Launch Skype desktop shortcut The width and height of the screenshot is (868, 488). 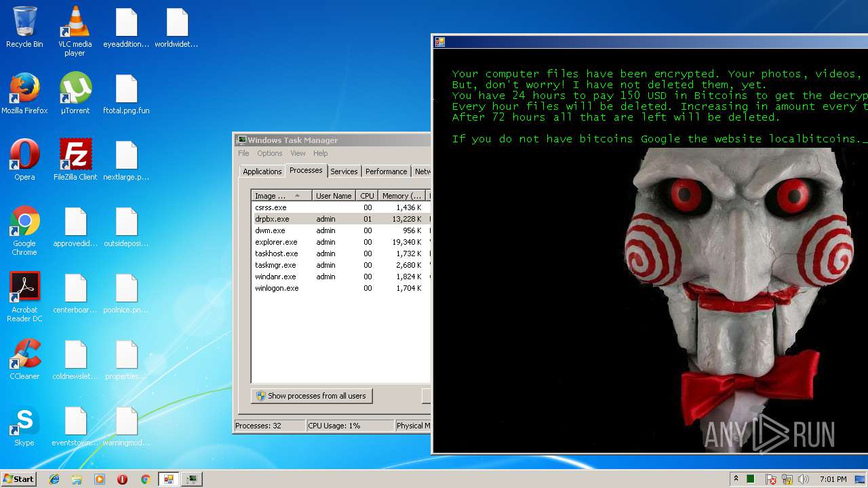(24, 426)
